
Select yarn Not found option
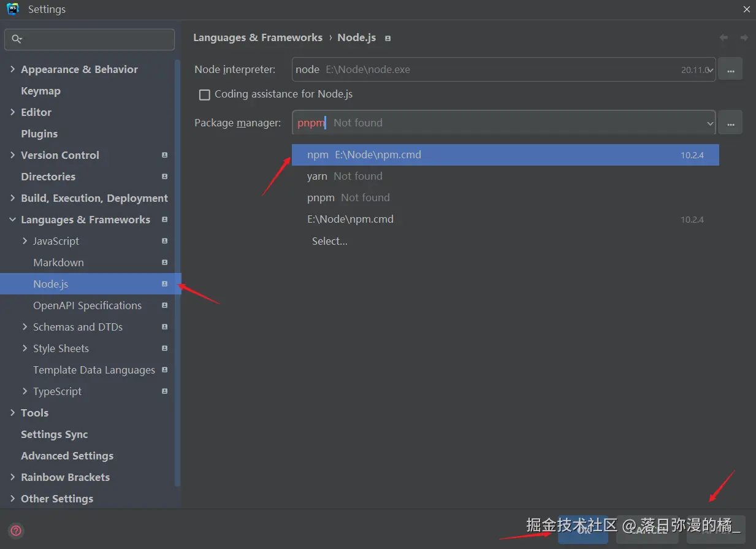(505, 176)
